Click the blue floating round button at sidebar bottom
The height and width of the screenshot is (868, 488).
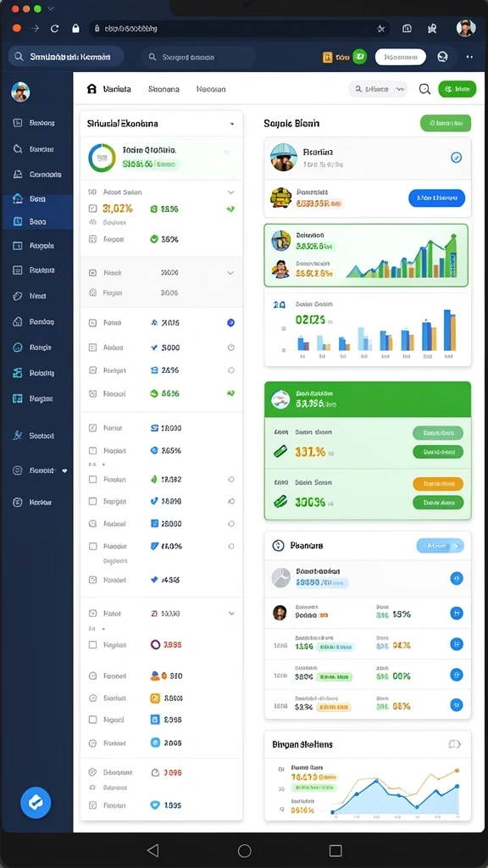(36, 803)
